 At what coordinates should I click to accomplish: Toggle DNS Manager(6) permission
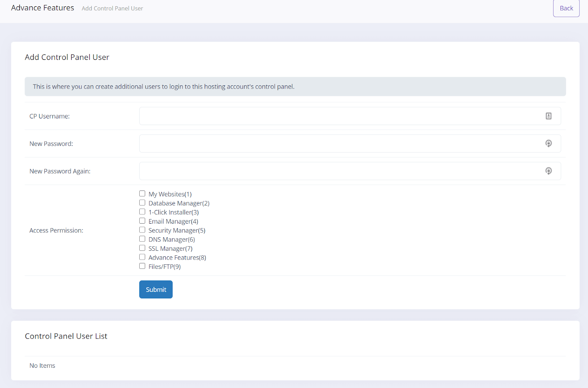coord(142,239)
